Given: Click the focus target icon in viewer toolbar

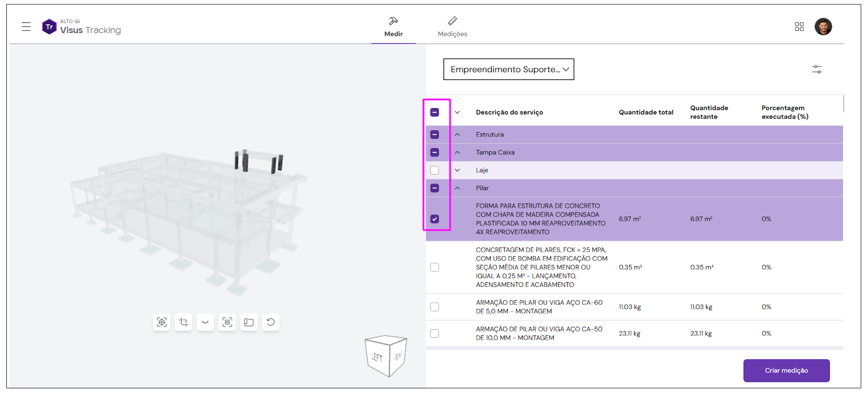Looking at the screenshot, I should [x=162, y=322].
